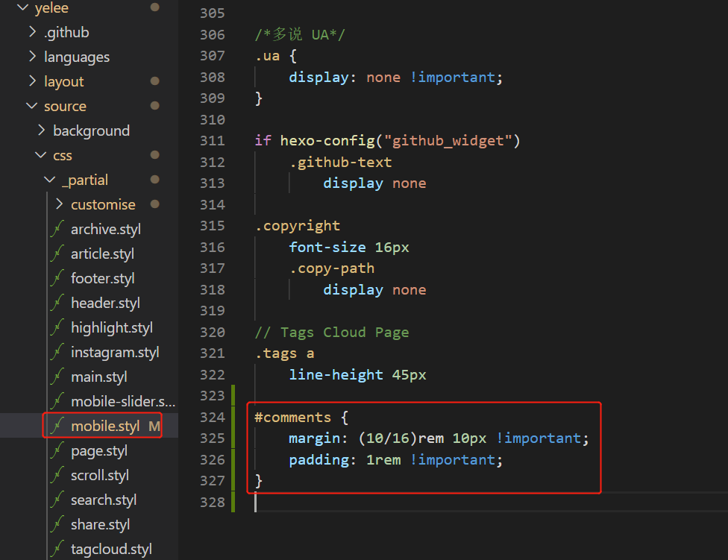Expand the languages folder
728x560 pixels.
[32, 57]
